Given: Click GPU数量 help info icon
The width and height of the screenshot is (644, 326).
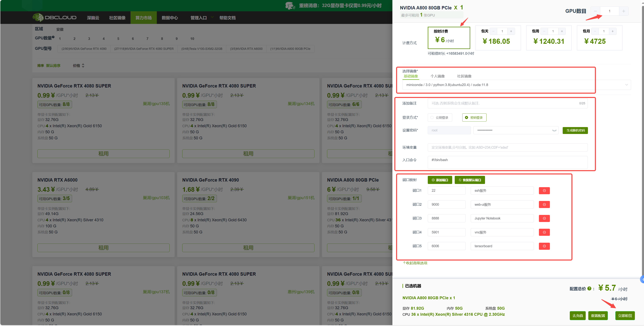Looking at the screenshot, I should click(x=53, y=37).
